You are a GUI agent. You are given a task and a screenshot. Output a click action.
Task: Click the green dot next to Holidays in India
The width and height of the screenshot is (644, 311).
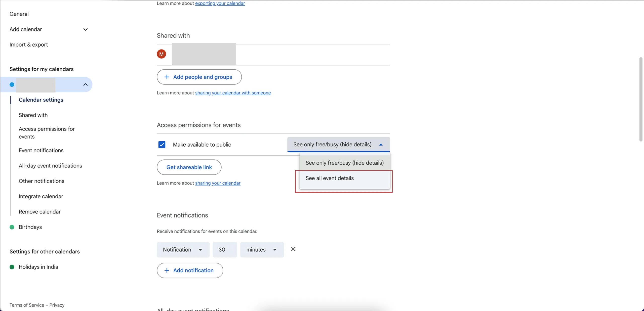pos(12,267)
